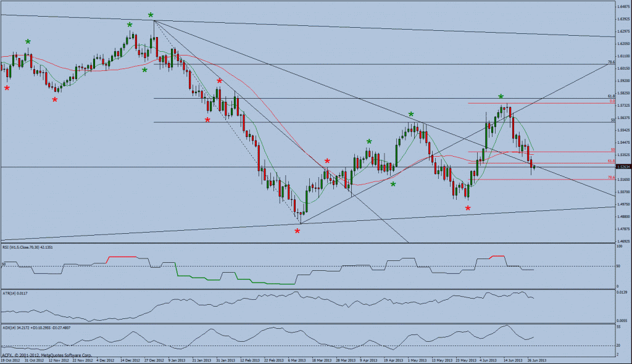This screenshot has height=364, width=632.
Task: Select the red 78.6 Fibonacci level label
Action: [x=610, y=178]
